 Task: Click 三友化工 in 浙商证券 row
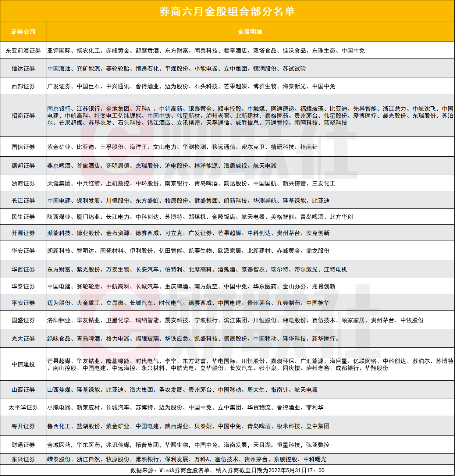click(x=324, y=184)
